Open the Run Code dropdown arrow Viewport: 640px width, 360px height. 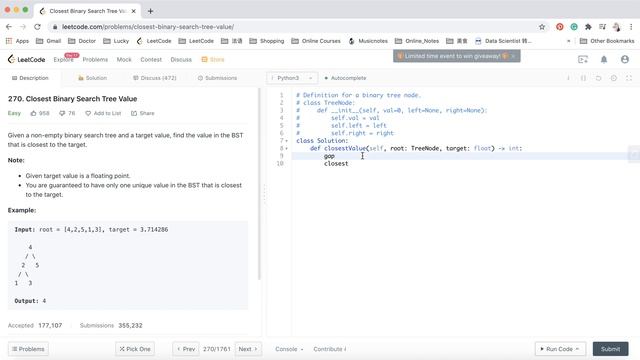578,349
